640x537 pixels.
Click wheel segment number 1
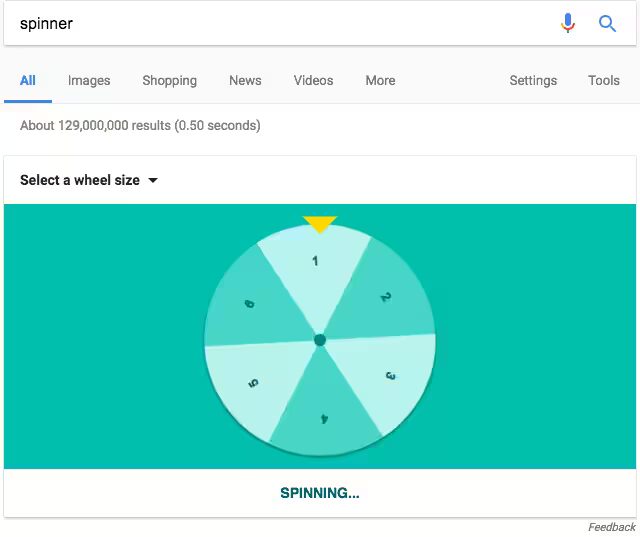pyautogui.click(x=316, y=265)
